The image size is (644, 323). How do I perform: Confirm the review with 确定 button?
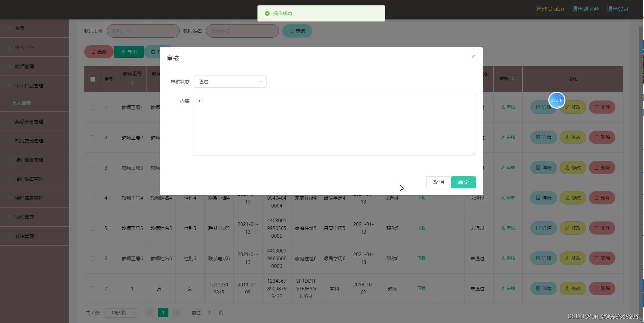pyautogui.click(x=463, y=182)
